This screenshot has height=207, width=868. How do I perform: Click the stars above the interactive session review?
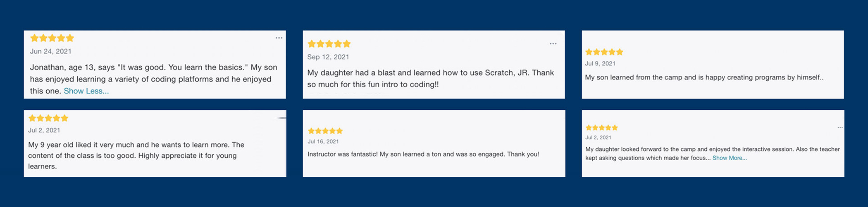point(601,128)
